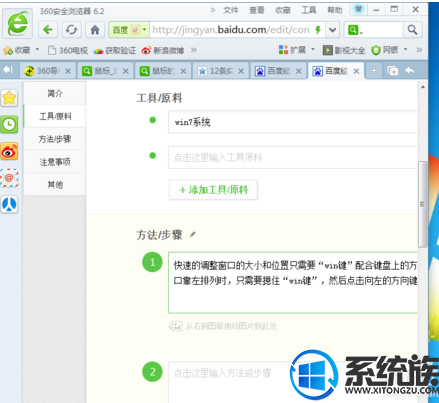Click the image placeholder icon under step 1
The width and height of the screenshot is (439, 403).
point(176,326)
